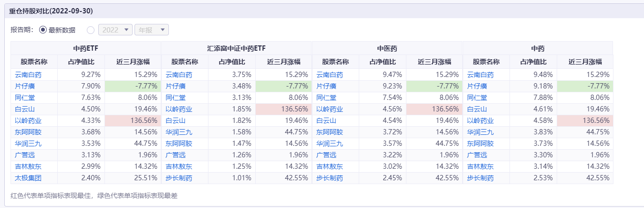Open 太极集团 stock link

pyautogui.click(x=28, y=178)
